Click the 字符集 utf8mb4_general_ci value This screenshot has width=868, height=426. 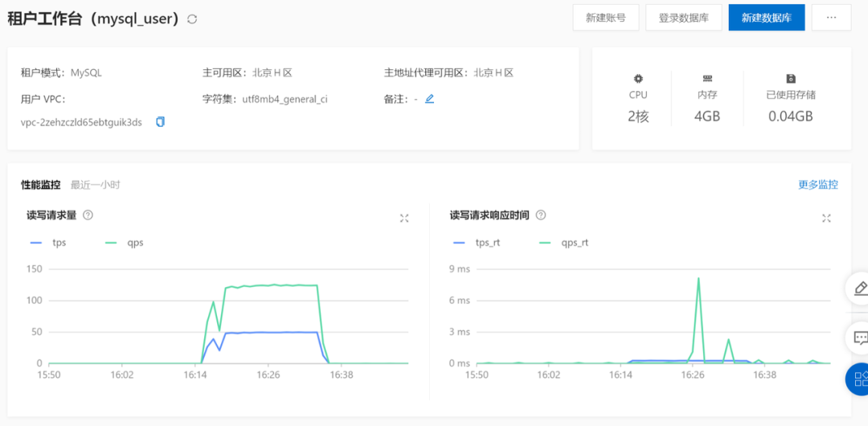285,100
